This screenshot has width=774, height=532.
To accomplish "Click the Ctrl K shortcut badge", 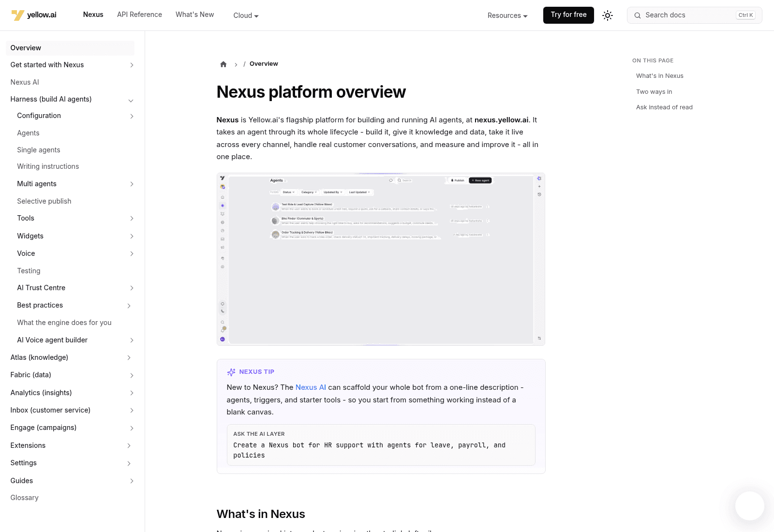I will [745, 15].
